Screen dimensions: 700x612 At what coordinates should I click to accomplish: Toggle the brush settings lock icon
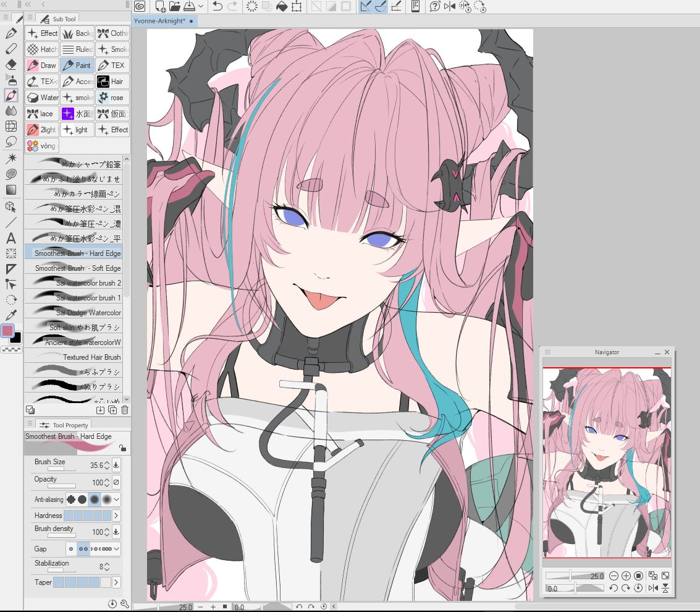pos(122,448)
